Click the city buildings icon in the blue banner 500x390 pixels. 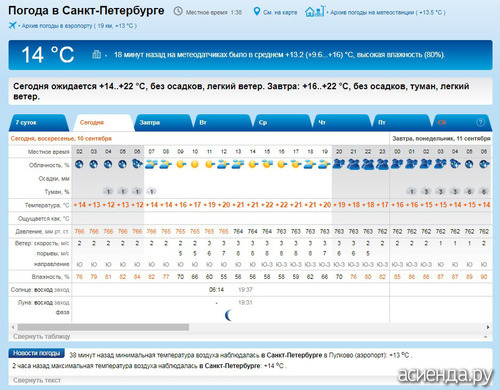tap(96, 54)
